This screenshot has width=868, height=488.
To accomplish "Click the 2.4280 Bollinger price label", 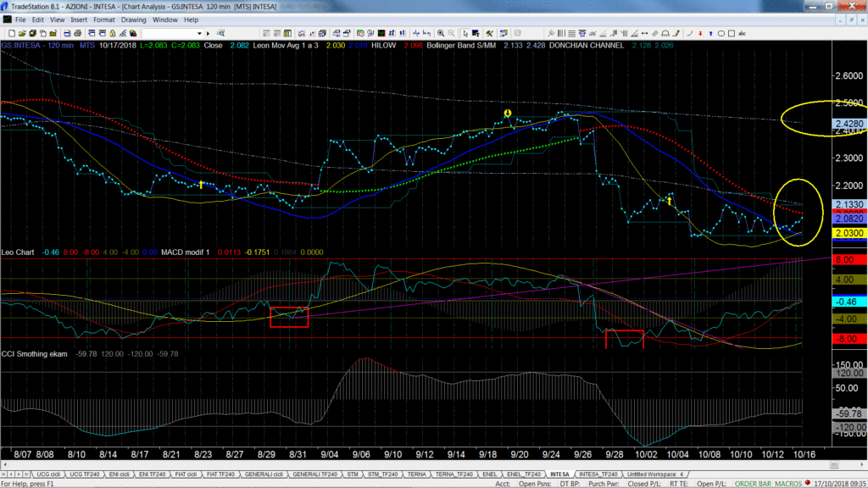I will point(849,124).
